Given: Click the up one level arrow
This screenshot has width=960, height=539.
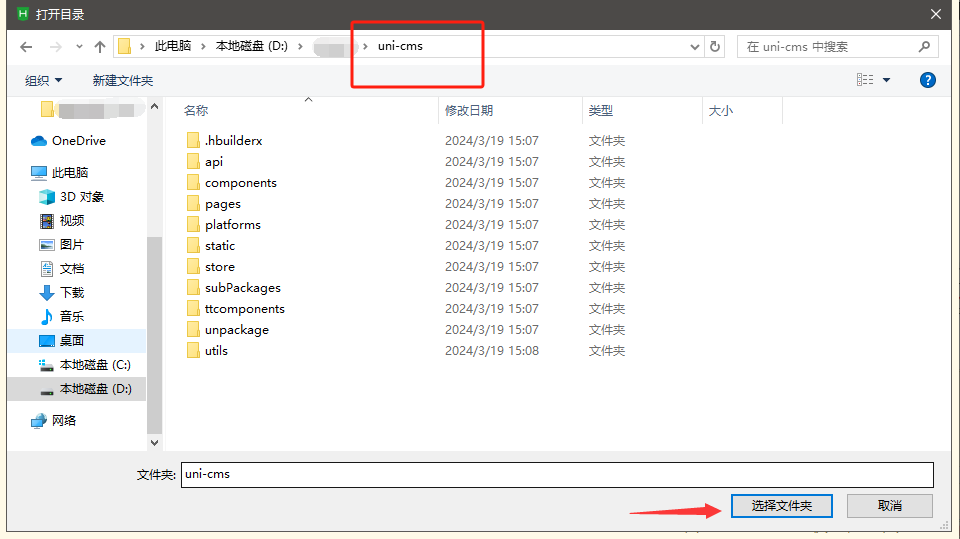Looking at the screenshot, I should [100, 47].
